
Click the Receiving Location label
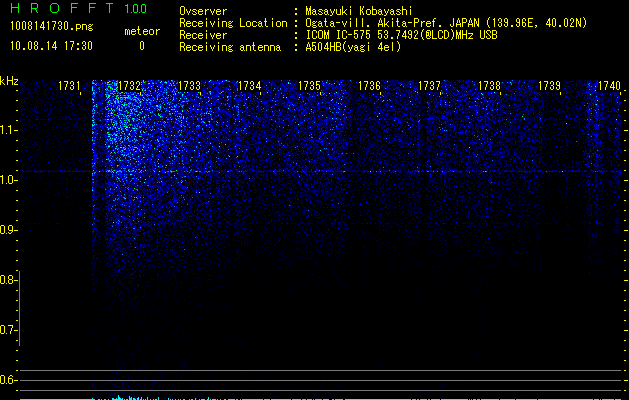233,23
